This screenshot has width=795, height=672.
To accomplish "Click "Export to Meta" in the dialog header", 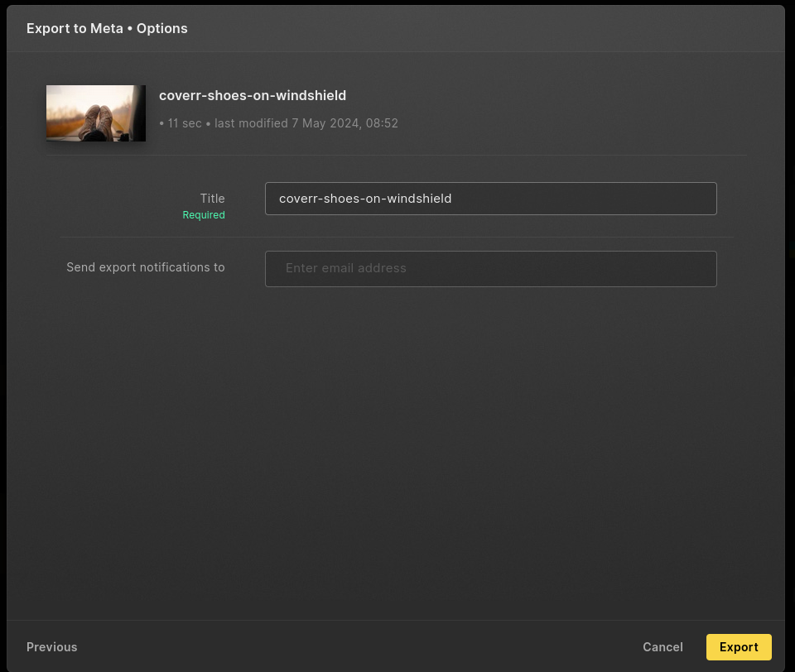I will click(75, 28).
